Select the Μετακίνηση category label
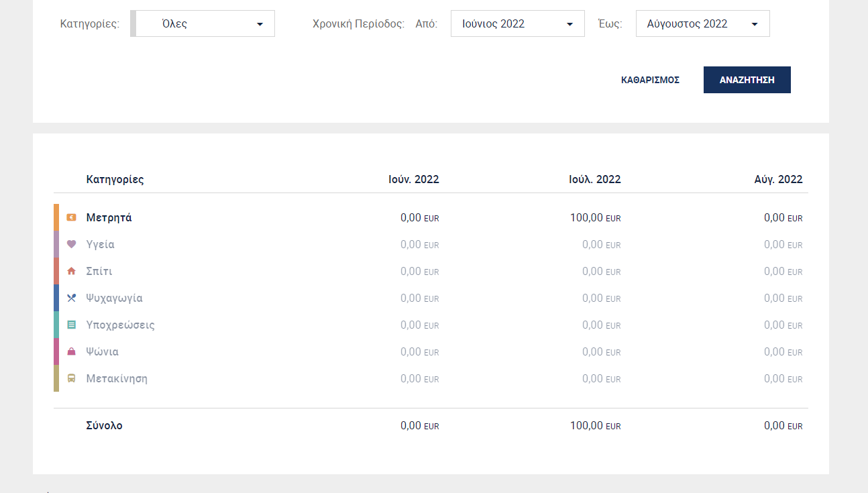The height and width of the screenshot is (493, 868). coord(117,378)
